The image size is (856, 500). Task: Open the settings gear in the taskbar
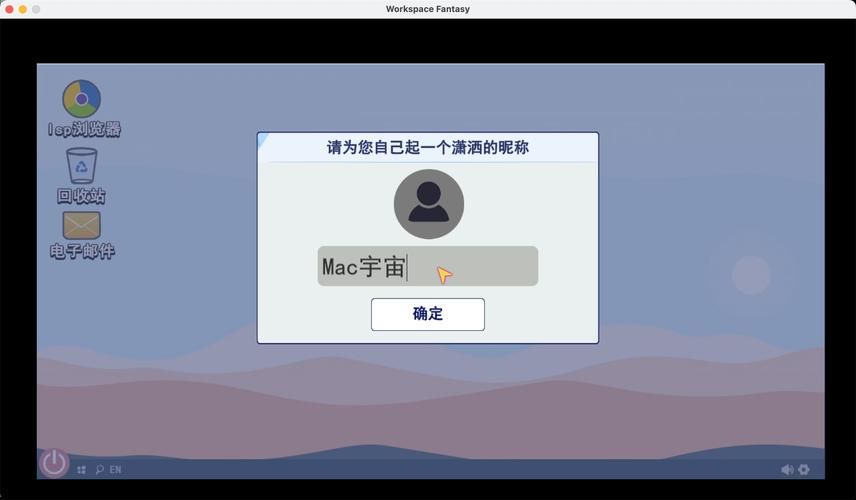pyautogui.click(x=804, y=469)
